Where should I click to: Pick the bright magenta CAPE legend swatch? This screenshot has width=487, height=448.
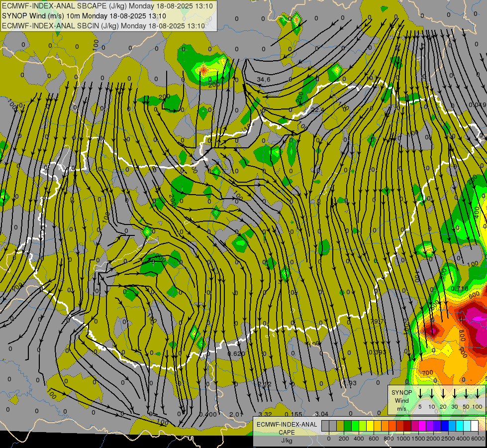[x=422, y=426]
